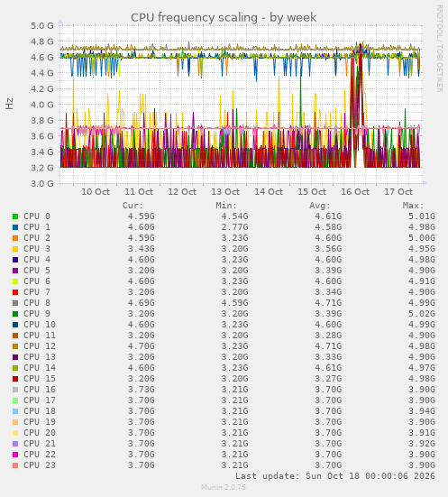
Task: Click the Avg: column header
Action: tap(320, 206)
